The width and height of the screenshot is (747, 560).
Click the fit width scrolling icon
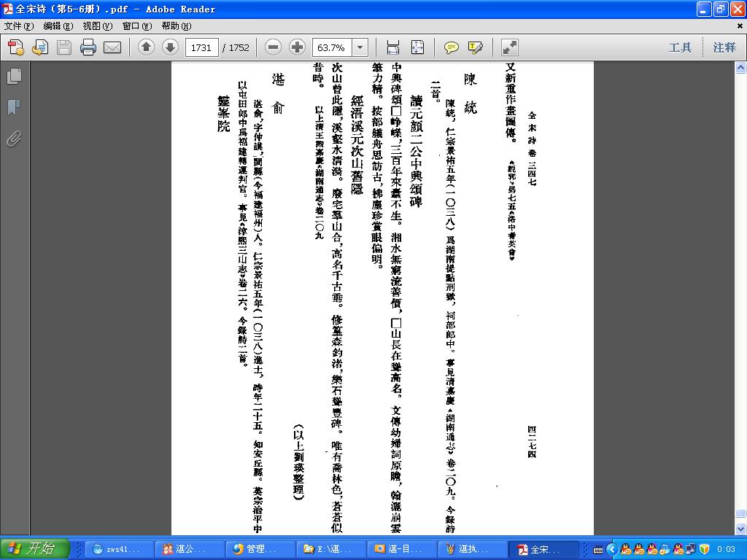393,47
